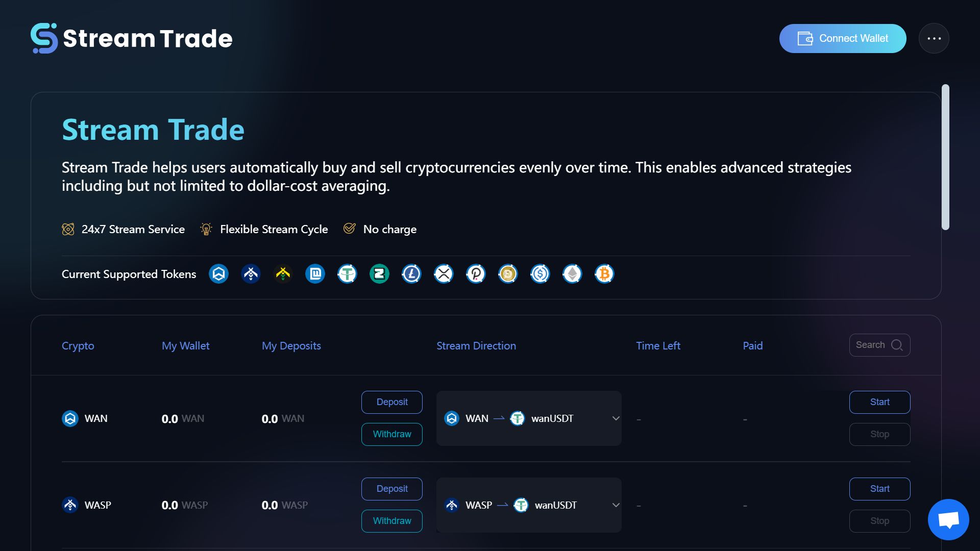Click the Dogecoin token icon
980x551 pixels.
[508, 274]
